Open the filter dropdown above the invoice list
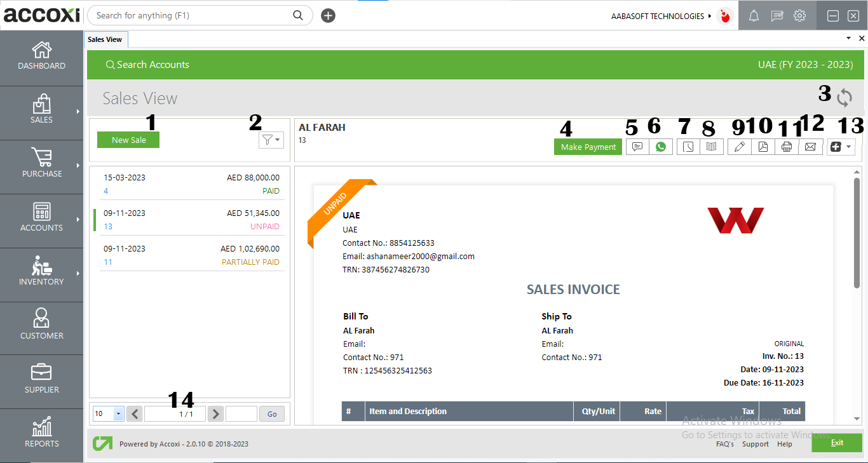 tap(271, 140)
